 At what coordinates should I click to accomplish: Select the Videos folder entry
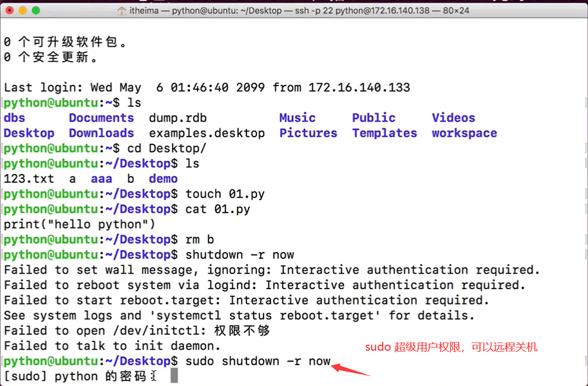pos(453,117)
